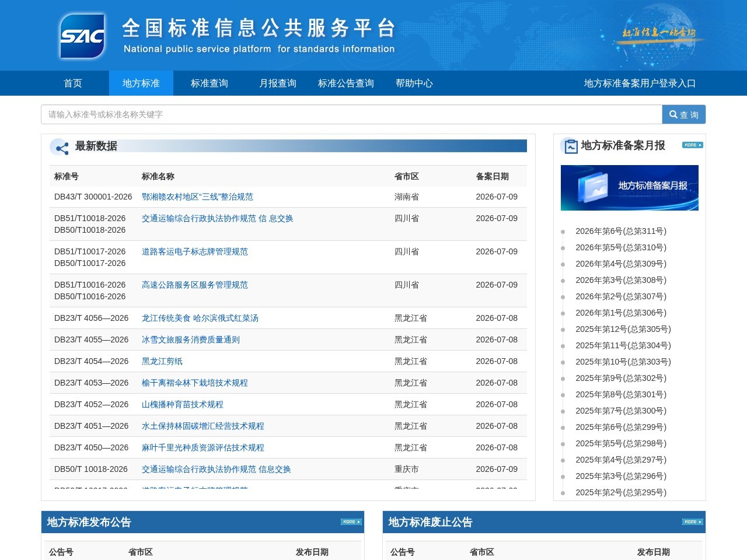Viewport: 747px width, 560px height.
Task: Open monthly report 2026年第6号(总第311号)
Action: (621, 232)
